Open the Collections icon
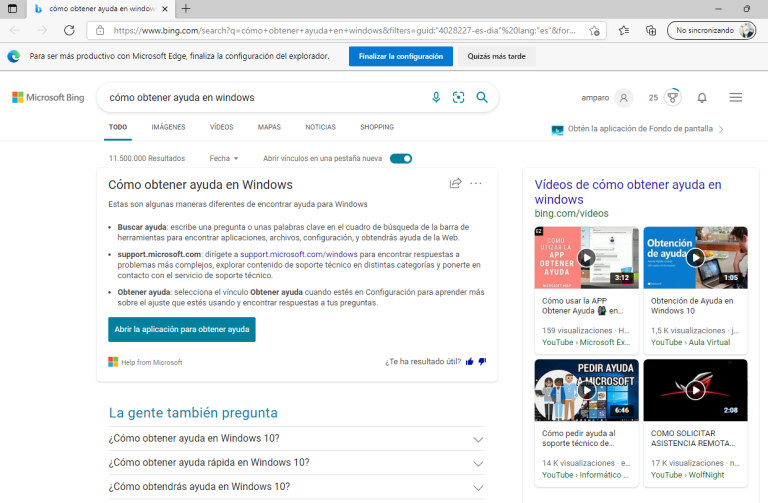 650,30
